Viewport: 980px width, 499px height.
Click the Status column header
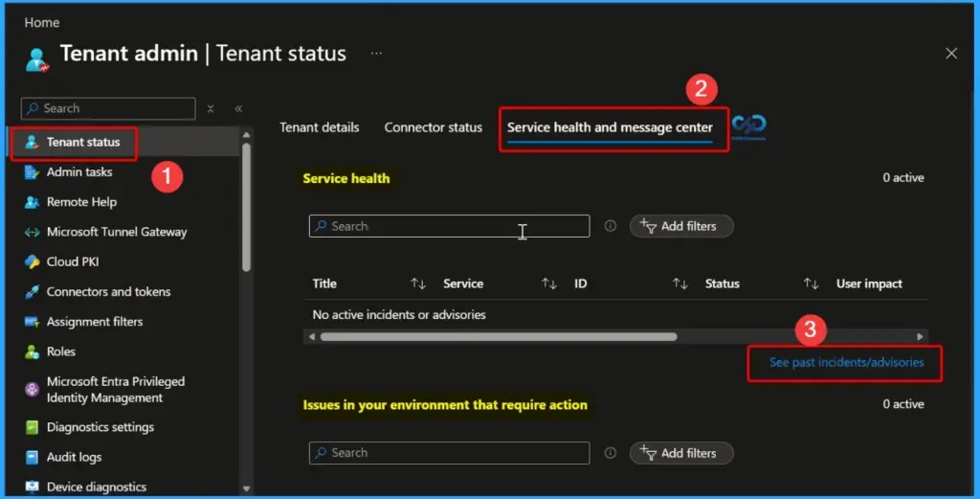[x=722, y=284]
